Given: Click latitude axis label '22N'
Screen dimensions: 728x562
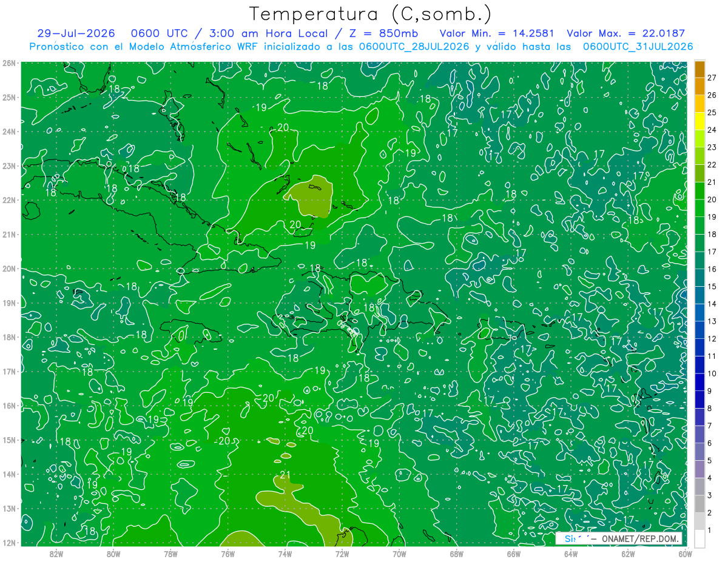Looking at the screenshot, I should click(8, 200).
